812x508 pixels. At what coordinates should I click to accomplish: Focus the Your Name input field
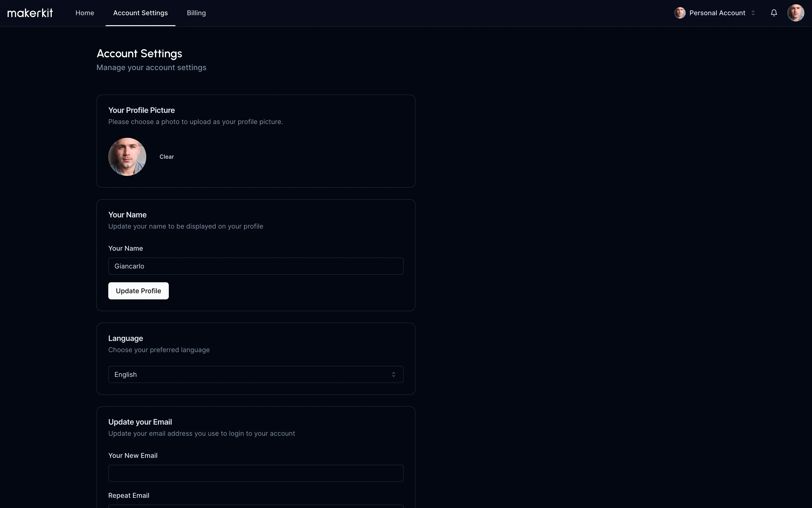pyautogui.click(x=255, y=266)
